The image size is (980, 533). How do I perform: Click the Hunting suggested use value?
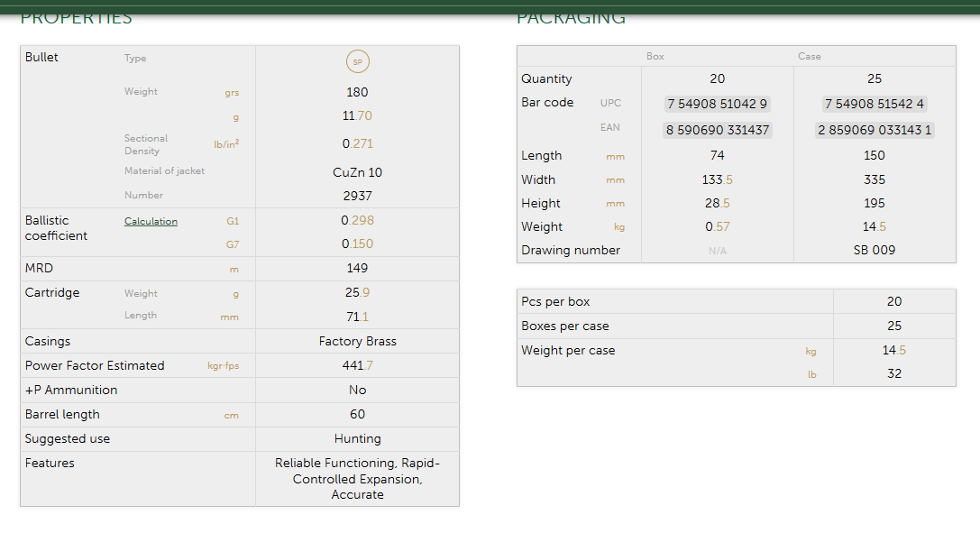point(357,438)
